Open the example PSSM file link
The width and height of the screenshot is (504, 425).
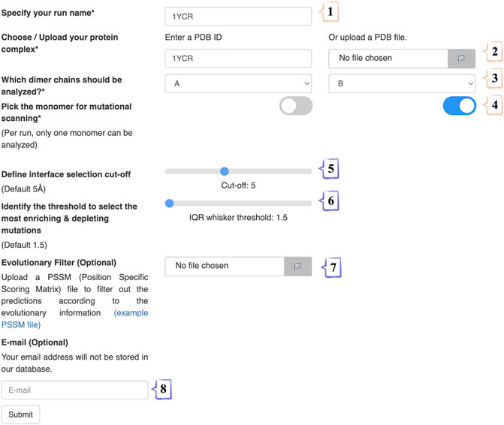pos(74,318)
